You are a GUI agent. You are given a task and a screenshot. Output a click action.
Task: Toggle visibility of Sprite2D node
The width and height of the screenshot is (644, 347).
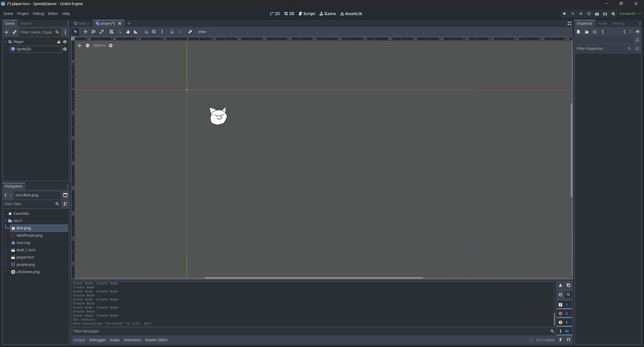(x=65, y=49)
